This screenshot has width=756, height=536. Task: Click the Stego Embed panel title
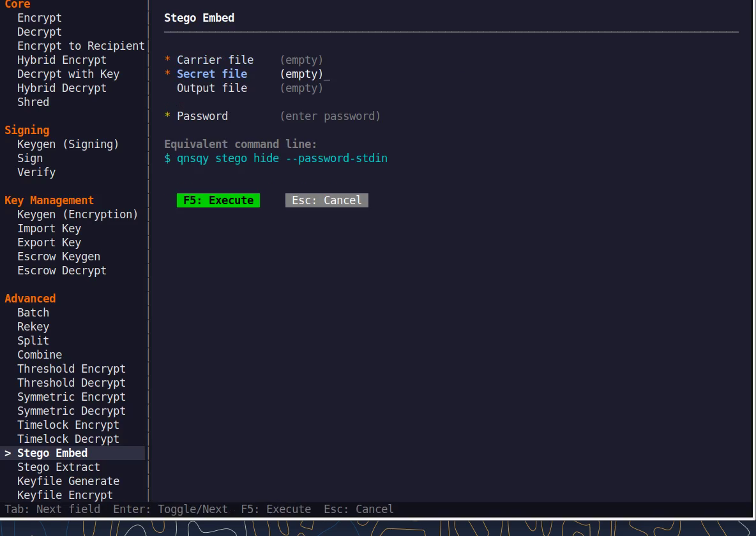point(199,18)
